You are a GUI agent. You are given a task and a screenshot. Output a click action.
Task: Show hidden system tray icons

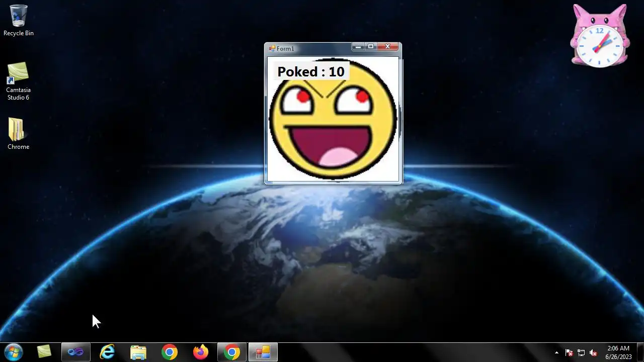[x=556, y=352]
